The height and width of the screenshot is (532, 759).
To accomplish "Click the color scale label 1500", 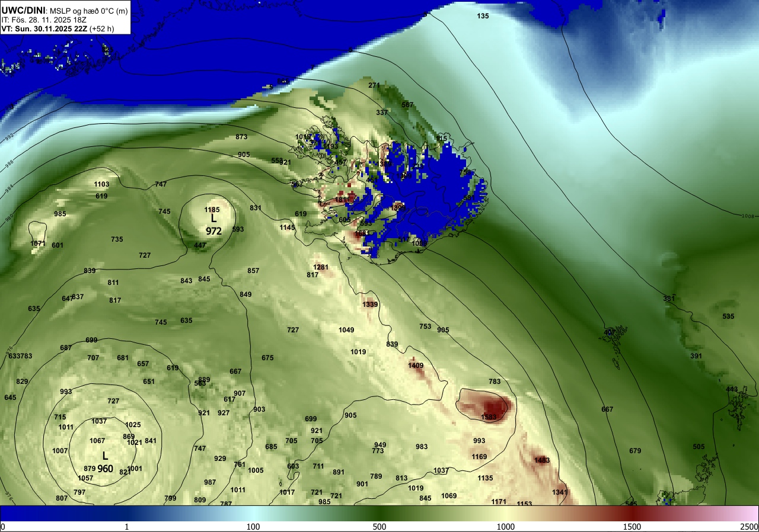I will coord(632,527).
